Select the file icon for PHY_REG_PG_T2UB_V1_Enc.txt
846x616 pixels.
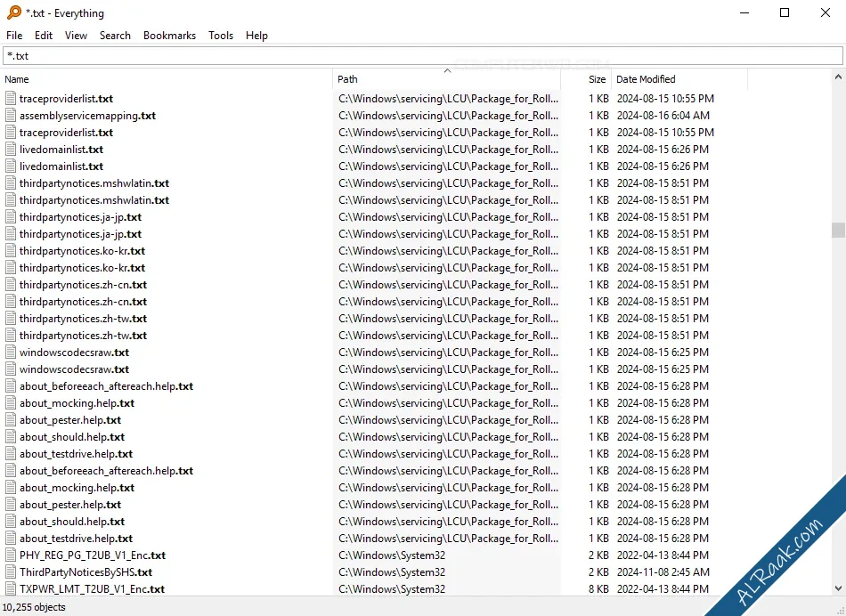point(11,555)
